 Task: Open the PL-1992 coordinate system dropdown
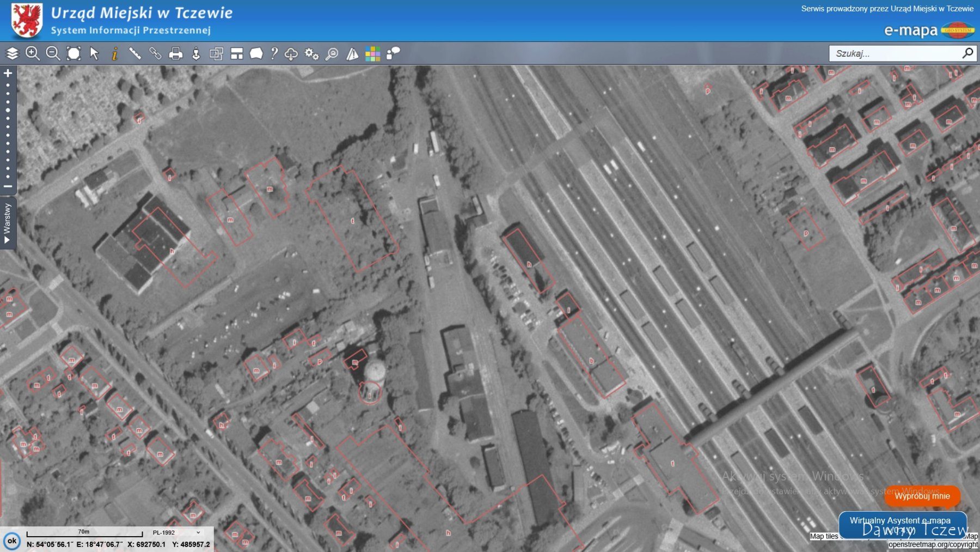coord(176,532)
